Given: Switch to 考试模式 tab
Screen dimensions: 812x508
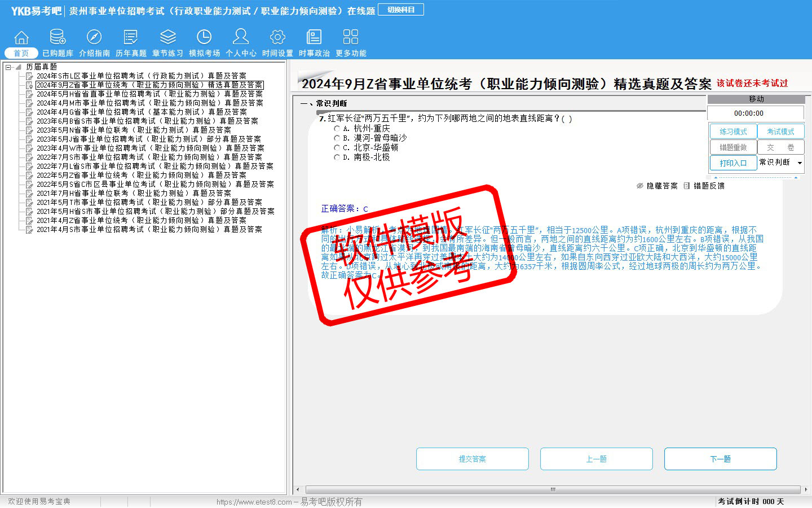Looking at the screenshot, I should [780, 132].
